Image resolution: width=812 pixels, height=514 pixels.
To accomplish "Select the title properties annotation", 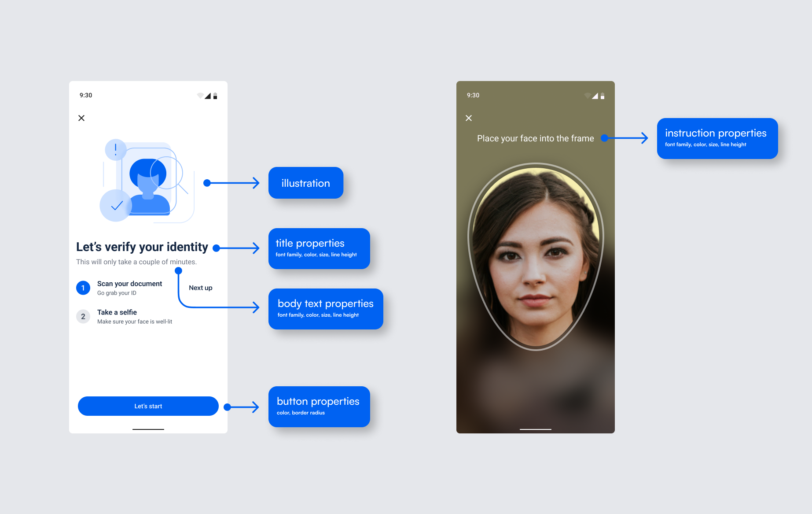I will (x=319, y=248).
